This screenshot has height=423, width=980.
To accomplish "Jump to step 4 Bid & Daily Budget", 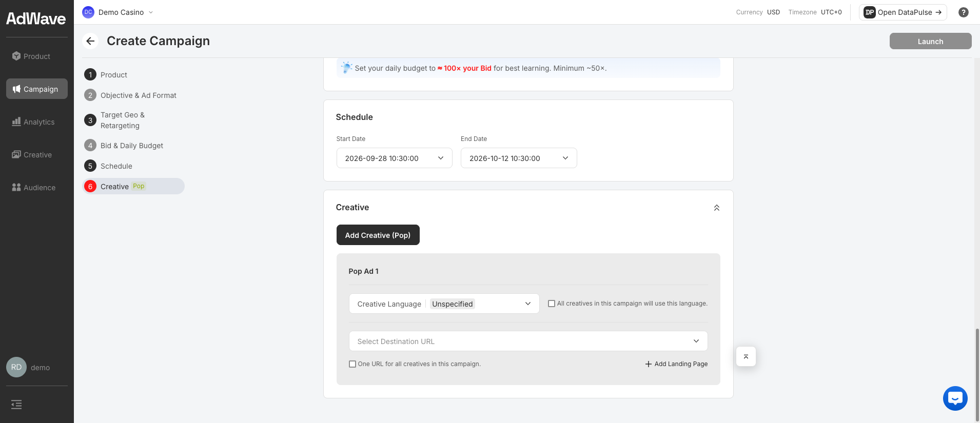I will 133,145.
